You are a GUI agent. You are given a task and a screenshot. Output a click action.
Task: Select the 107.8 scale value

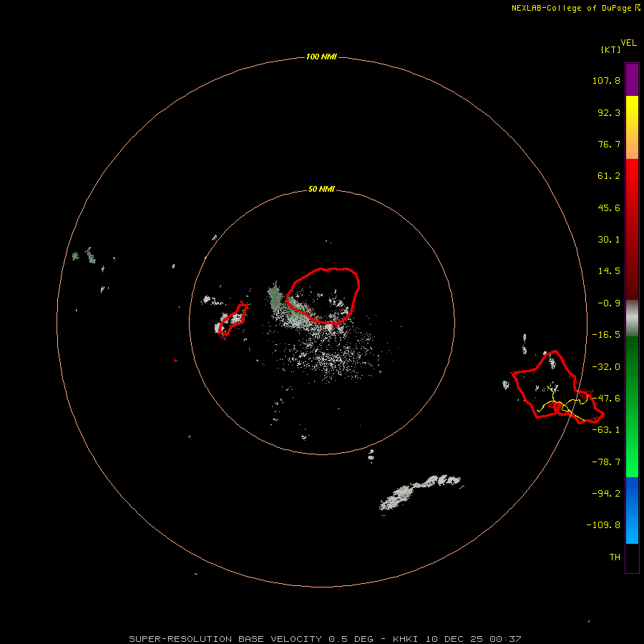[606, 80]
